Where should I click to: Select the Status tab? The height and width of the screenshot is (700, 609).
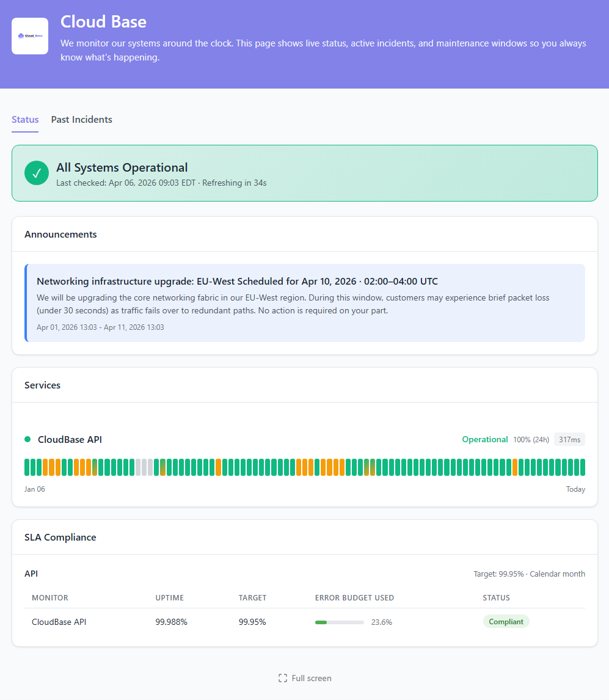25,120
